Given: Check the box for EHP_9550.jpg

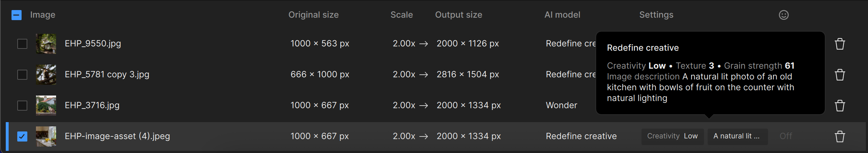Looking at the screenshot, I should click(x=22, y=44).
